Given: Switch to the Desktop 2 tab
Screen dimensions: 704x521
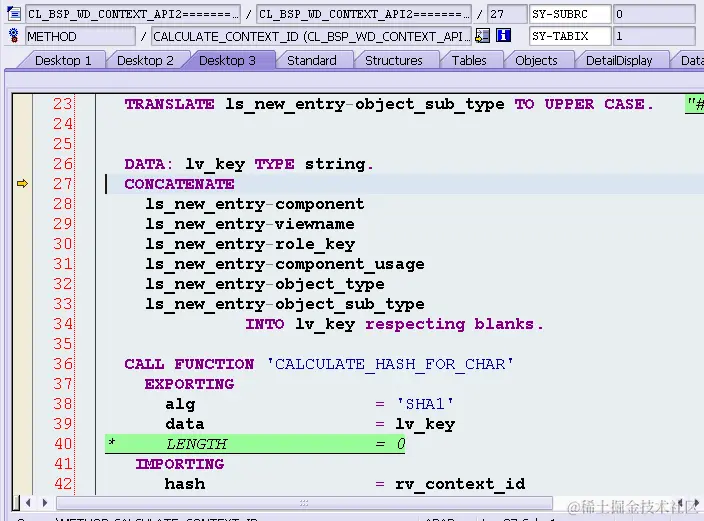Looking at the screenshot, I should (x=145, y=61).
